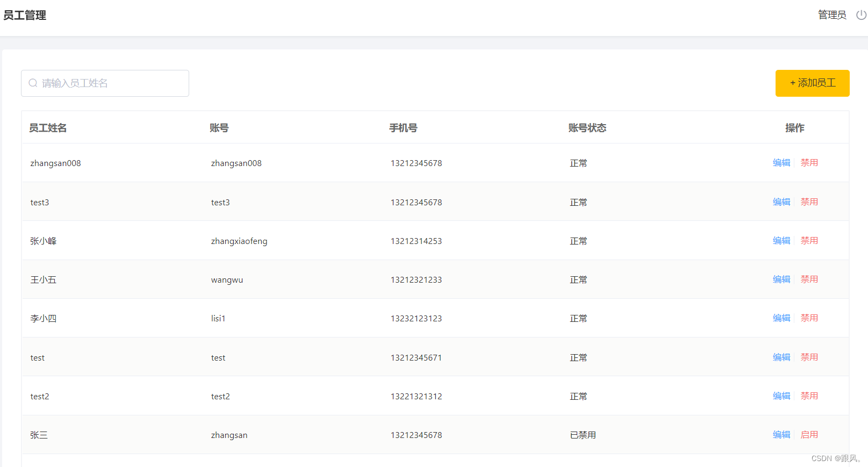Edit the test3 employee row
Screen dimensions: 868x467
tap(781, 202)
